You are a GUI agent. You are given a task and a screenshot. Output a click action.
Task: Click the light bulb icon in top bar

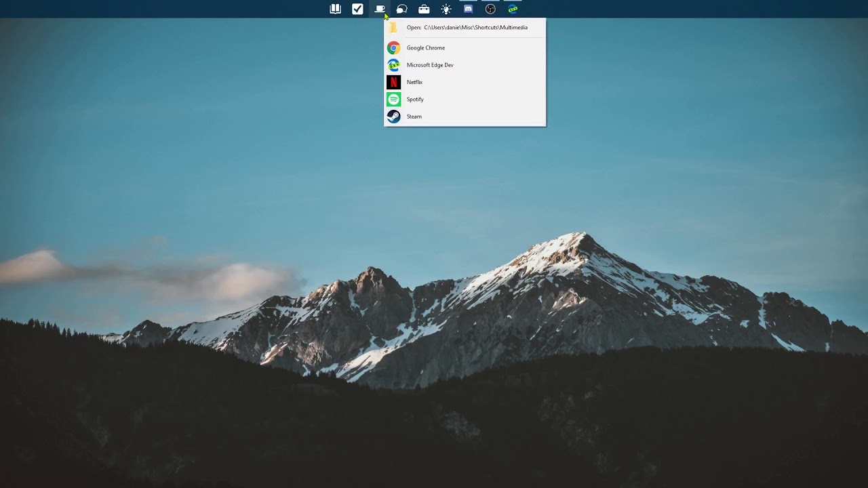[446, 9]
